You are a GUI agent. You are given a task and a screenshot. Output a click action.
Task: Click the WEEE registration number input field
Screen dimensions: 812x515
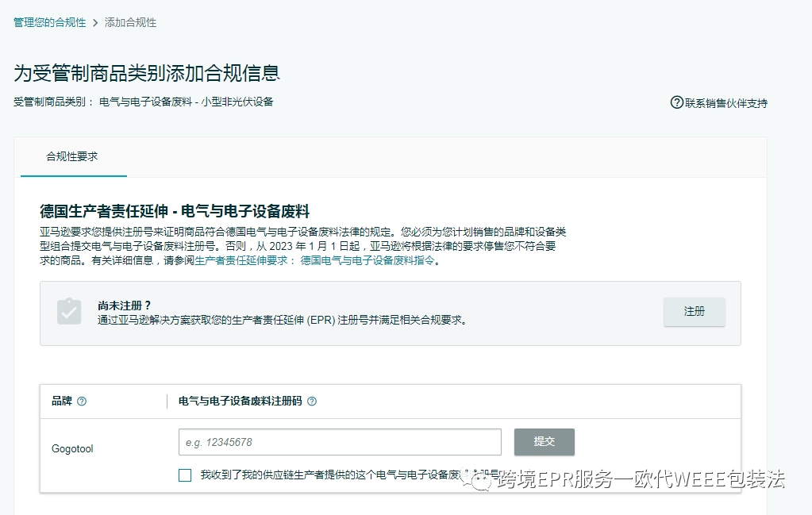coord(339,442)
